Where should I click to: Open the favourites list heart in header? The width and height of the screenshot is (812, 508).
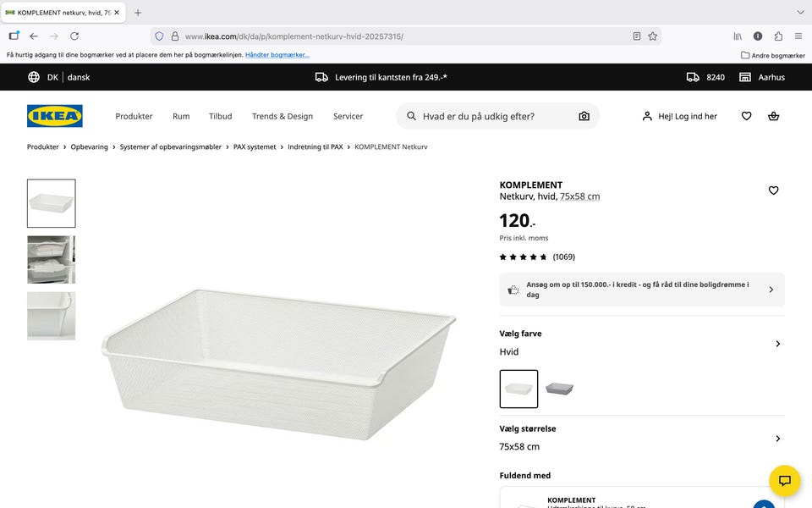(x=746, y=116)
